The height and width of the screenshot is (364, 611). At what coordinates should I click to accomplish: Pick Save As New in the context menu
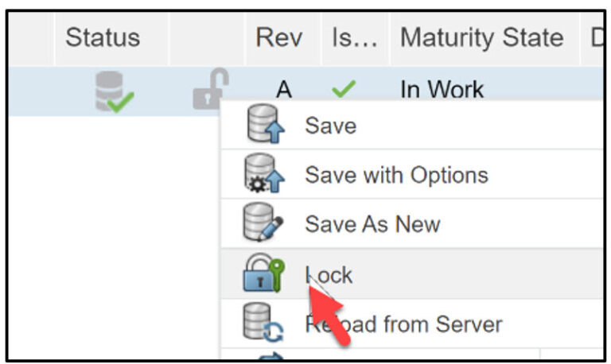click(372, 224)
